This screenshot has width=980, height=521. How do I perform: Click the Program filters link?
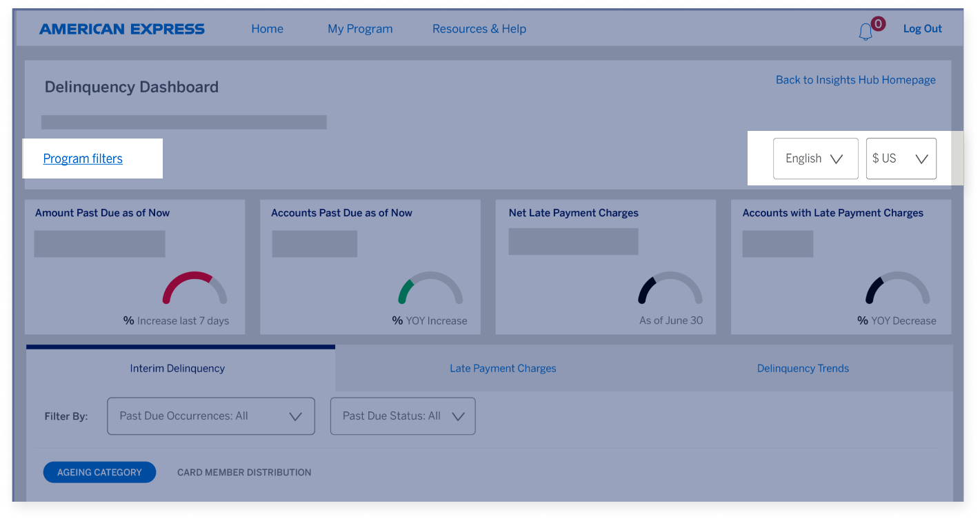(x=83, y=158)
